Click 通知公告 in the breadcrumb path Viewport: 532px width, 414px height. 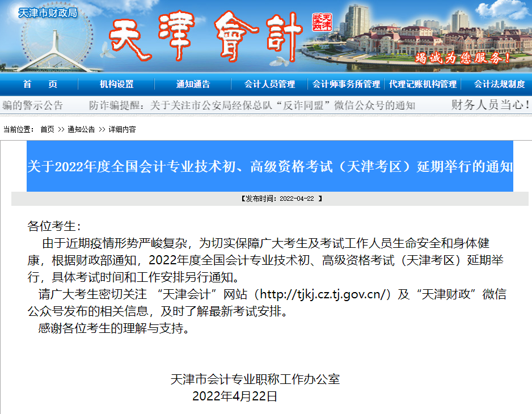(81, 129)
